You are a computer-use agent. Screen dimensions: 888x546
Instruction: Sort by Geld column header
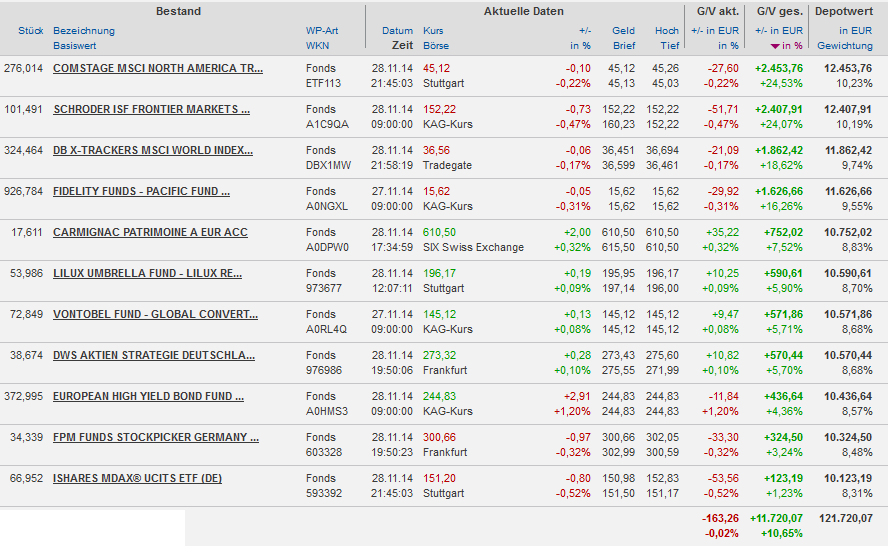(623, 31)
